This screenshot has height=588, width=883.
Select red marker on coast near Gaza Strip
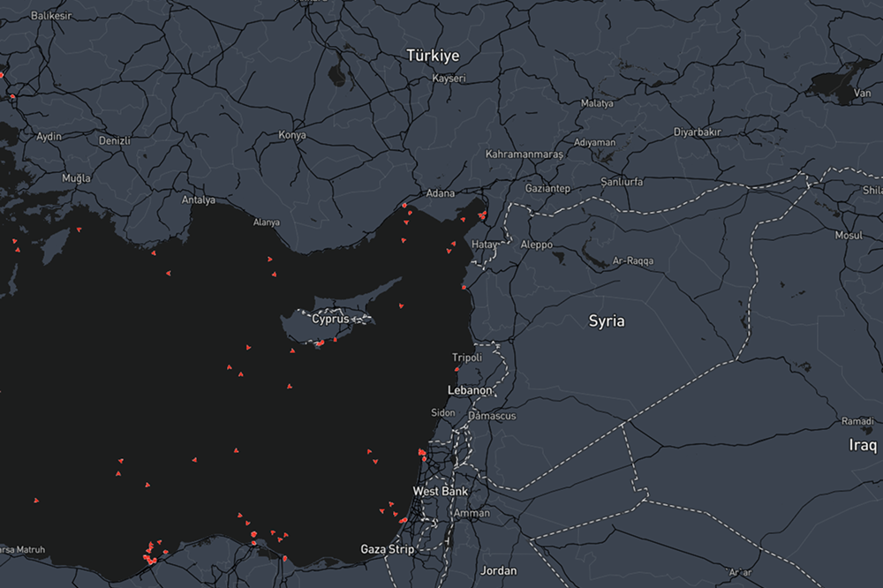[402, 521]
